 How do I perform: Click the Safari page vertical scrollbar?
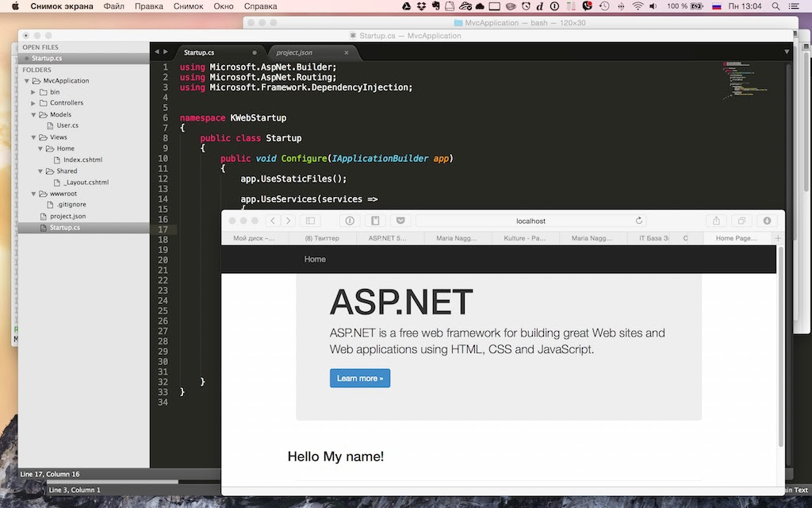point(781,346)
